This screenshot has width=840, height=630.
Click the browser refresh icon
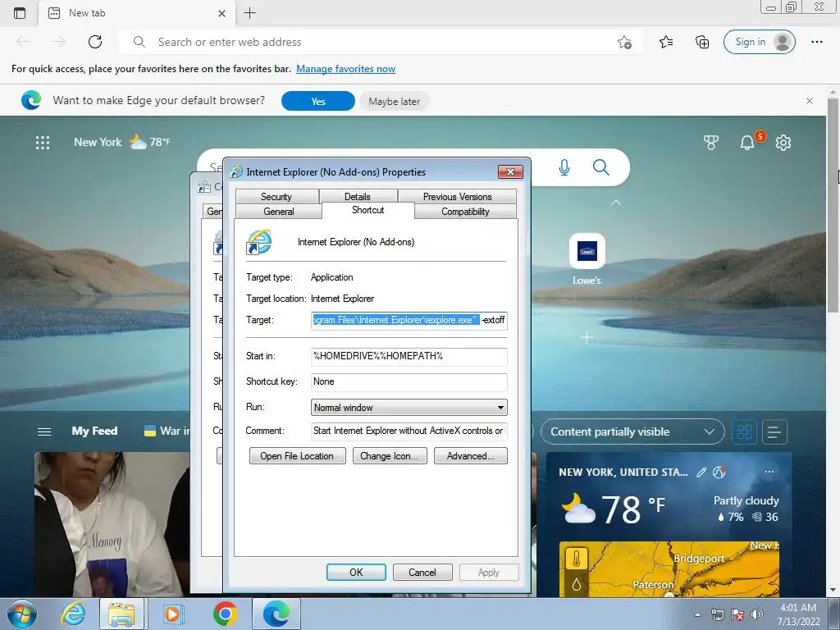95,42
